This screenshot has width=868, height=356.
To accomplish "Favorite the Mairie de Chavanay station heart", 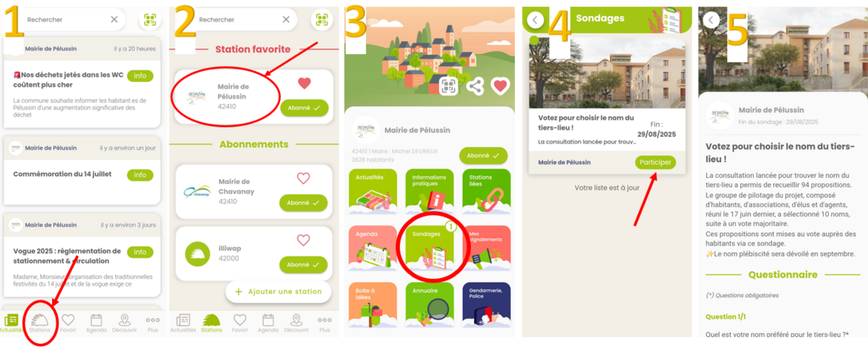I will (304, 178).
